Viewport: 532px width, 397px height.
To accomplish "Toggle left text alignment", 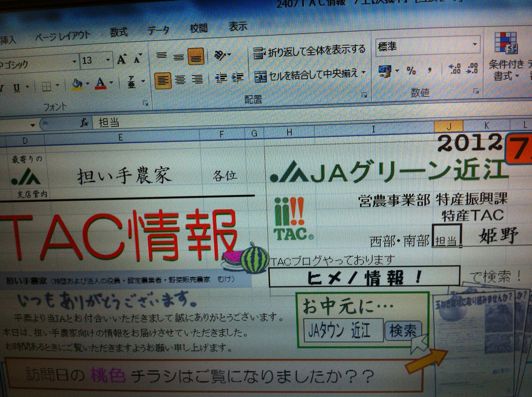I will click(x=163, y=81).
